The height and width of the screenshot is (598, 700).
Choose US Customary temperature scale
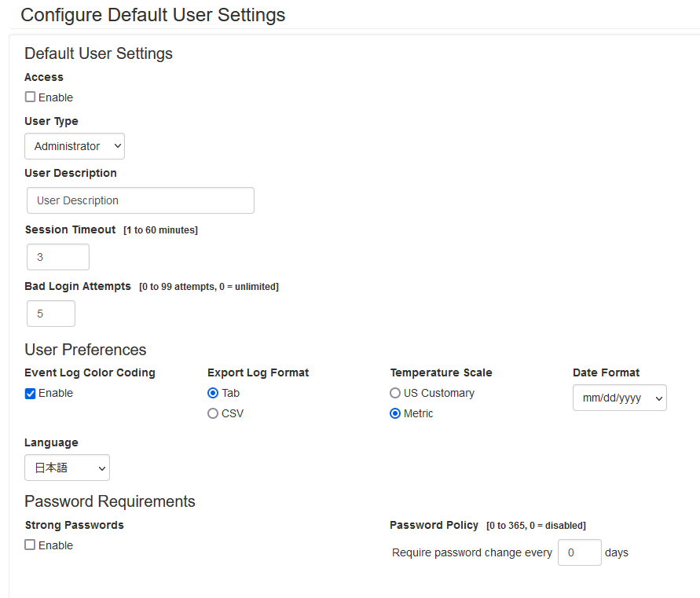tap(395, 393)
